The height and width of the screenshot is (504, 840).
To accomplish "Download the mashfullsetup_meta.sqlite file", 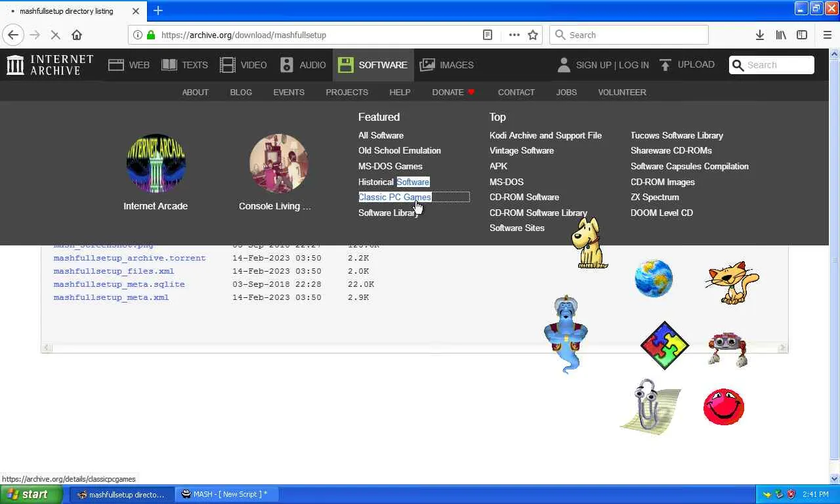I will (x=119, y=284).
